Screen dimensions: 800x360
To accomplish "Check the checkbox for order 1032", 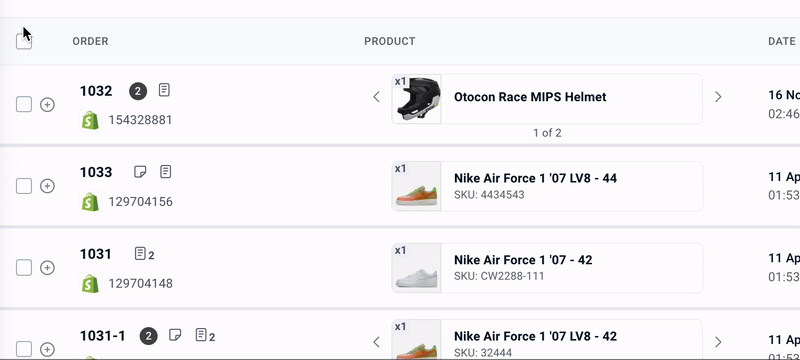I will 24,105.
